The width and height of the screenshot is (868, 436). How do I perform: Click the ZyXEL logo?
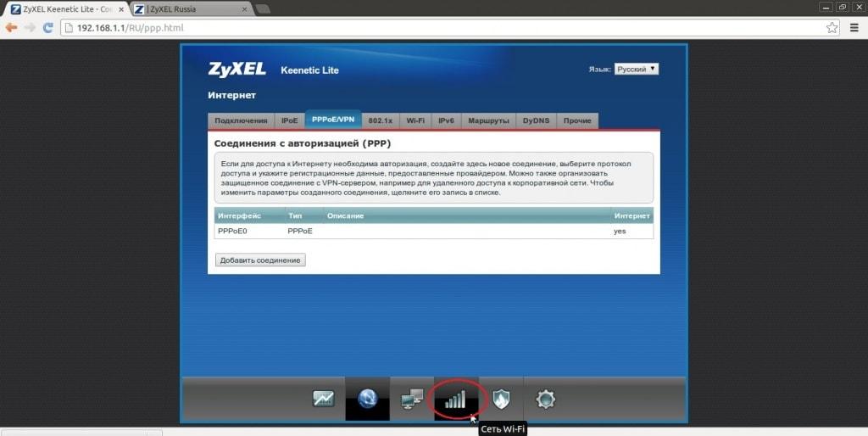pos(237,70)
